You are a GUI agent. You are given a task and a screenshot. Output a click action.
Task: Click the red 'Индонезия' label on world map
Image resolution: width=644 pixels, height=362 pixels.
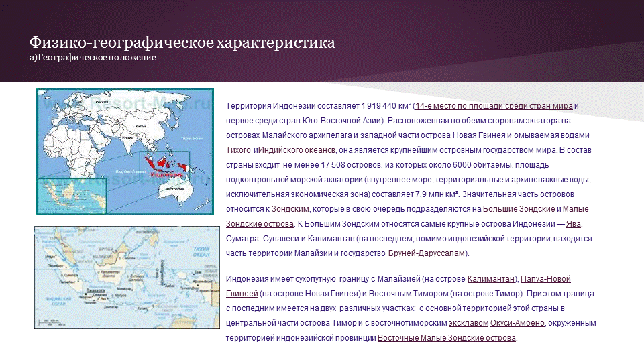pyautogui.click(x=166, y=174)
